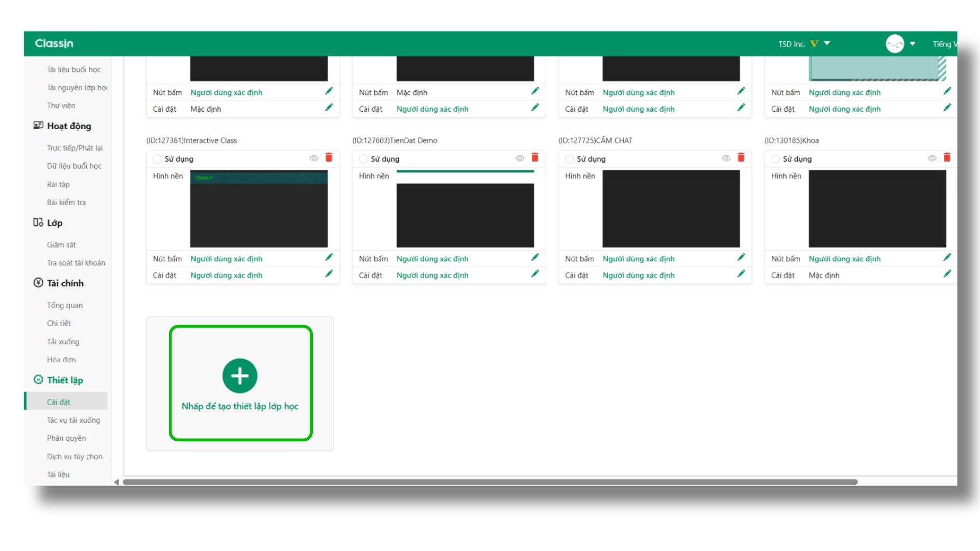Preview Interactive Class with eye icon
980x551 pixels.
pyautogui.click(x=314, y=159)
